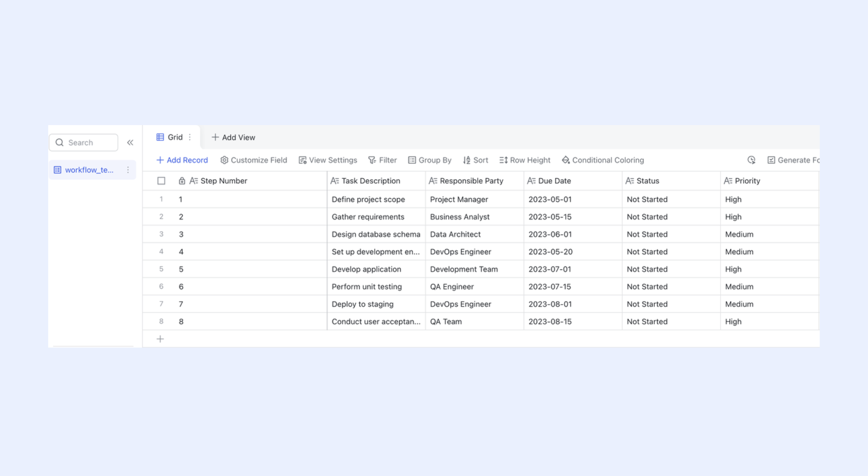Select the 'Define project scope' cell
Viewport: 868px width, 476px height.
[376, 199]
